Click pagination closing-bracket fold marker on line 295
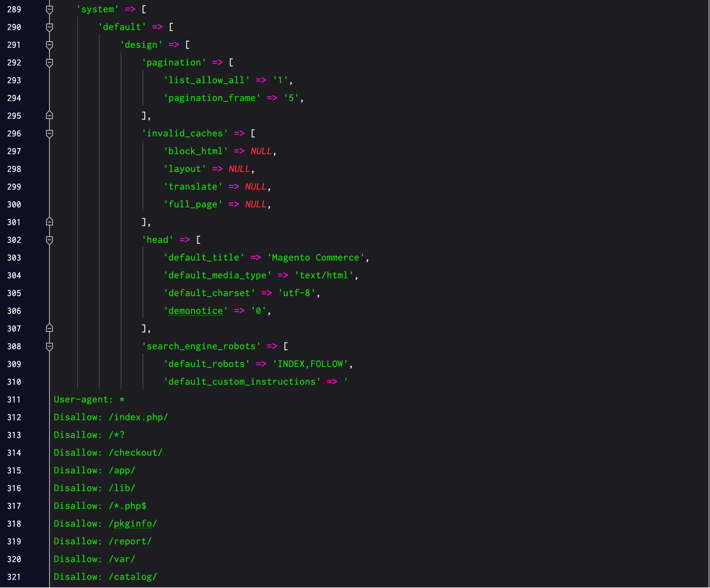The height and width of the screenshot is (588, 710). point(49,116)
